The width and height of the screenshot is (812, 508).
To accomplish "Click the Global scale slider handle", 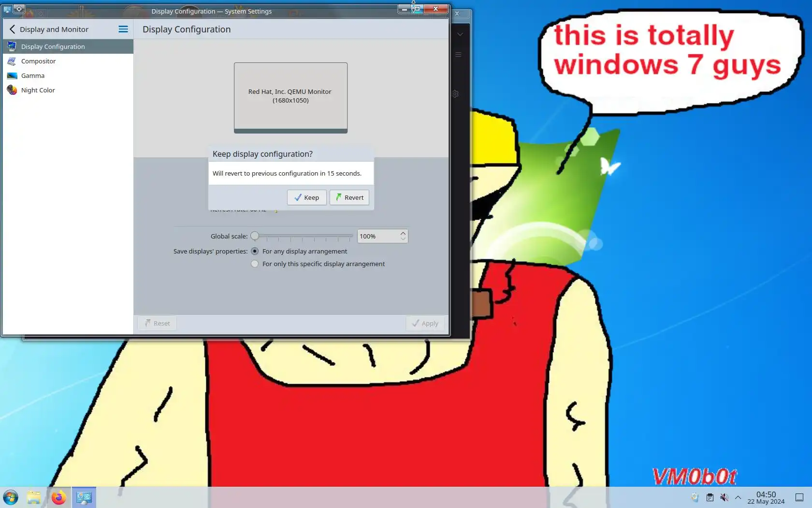I will [255, 236].
